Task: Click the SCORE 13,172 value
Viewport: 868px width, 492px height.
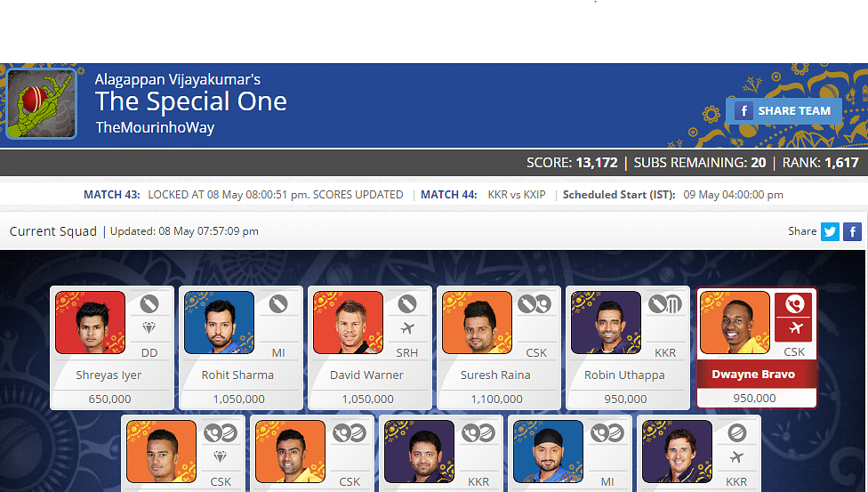Action: (597, 163)
